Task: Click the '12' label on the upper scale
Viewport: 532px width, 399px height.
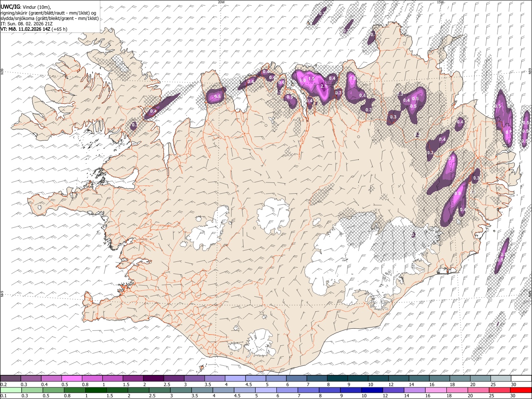Action: tap(391, 384)
